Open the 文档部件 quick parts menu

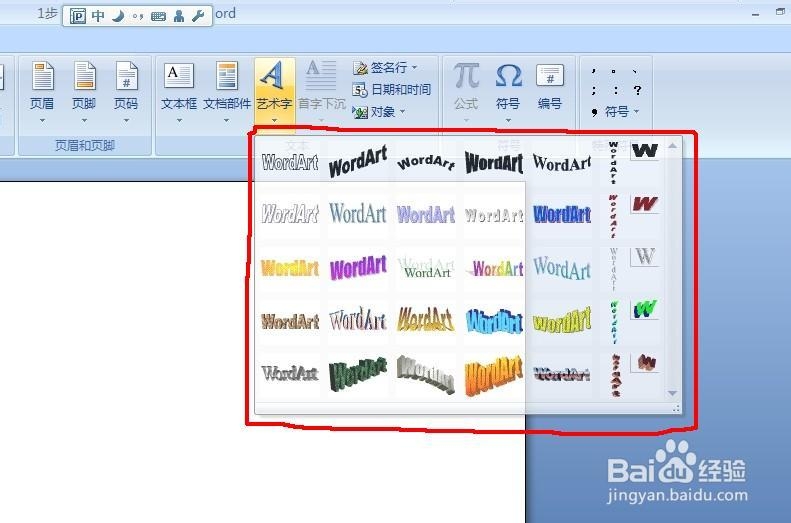pos(227,92)
